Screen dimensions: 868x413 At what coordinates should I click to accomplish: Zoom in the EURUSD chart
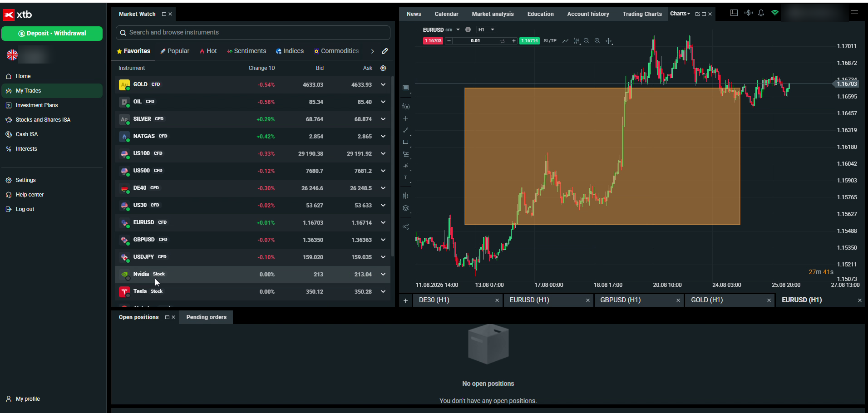coord(597,41)
